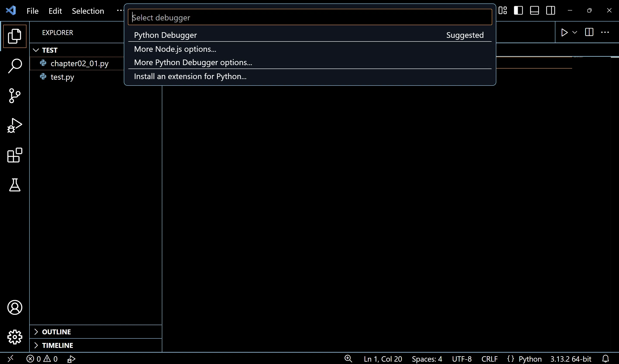Click the language curly braces status icon

pos(511,359)
